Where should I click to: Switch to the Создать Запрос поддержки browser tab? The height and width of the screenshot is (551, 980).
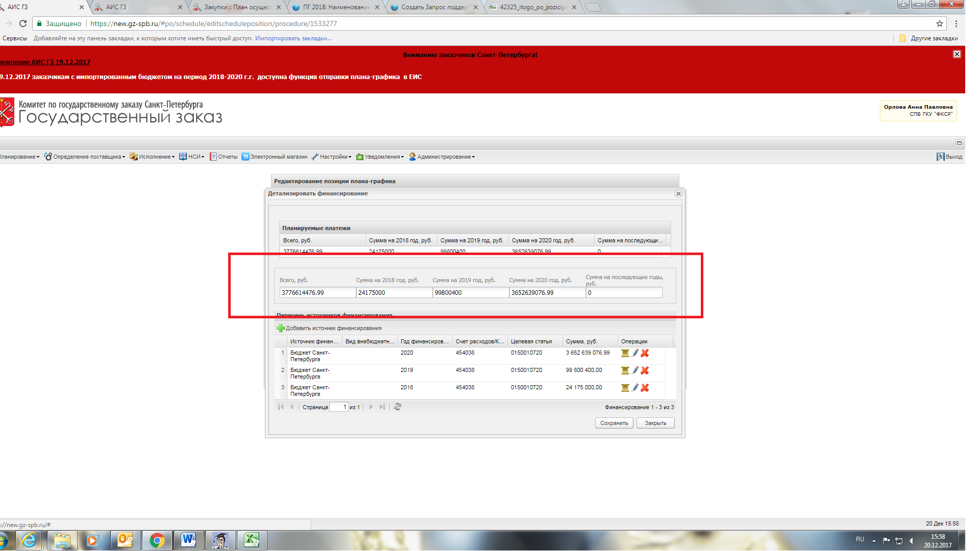tap(434, 7)
